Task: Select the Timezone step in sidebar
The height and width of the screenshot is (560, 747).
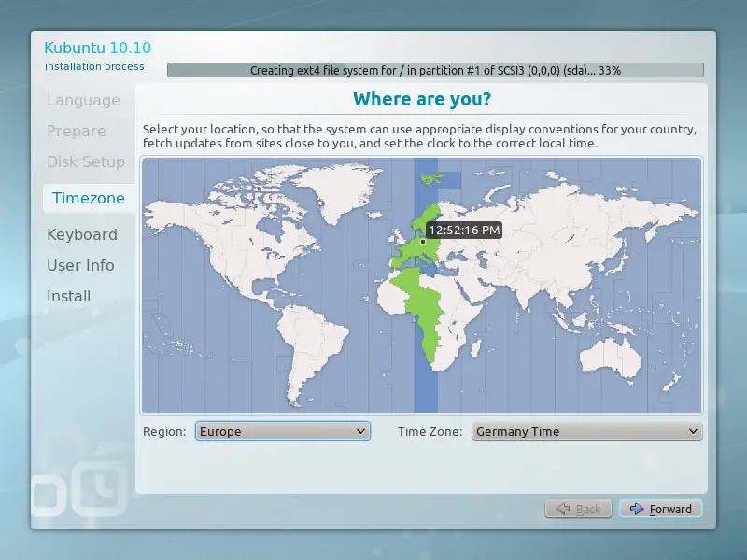Action: point(88,198)
